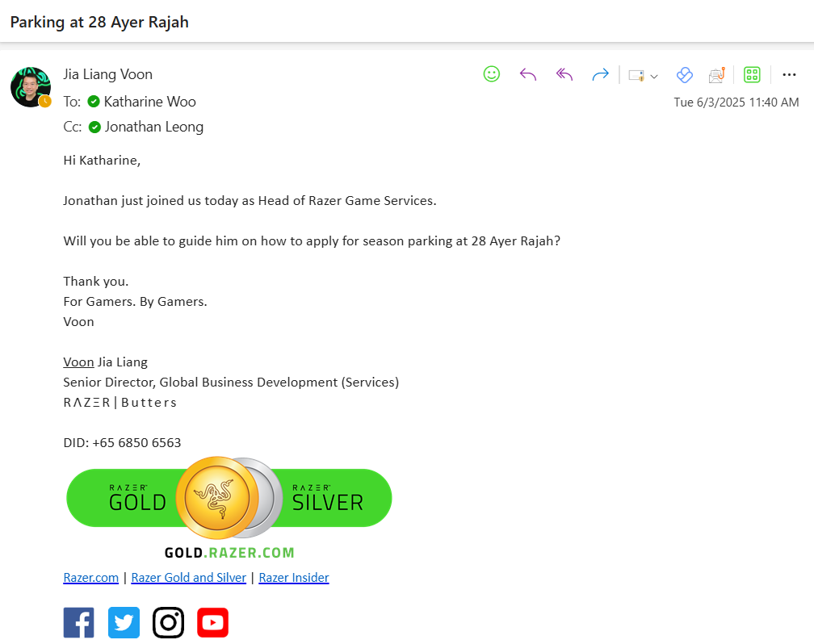Click the email insights icon next to the diamond icon
814x644 pixels.
tap(717, 75)
